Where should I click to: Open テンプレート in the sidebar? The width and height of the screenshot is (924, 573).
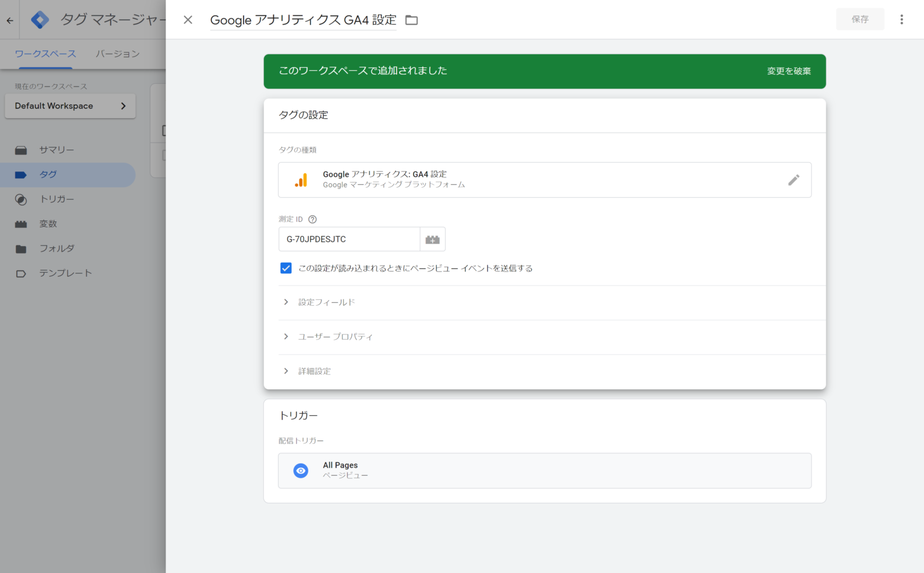65,274
